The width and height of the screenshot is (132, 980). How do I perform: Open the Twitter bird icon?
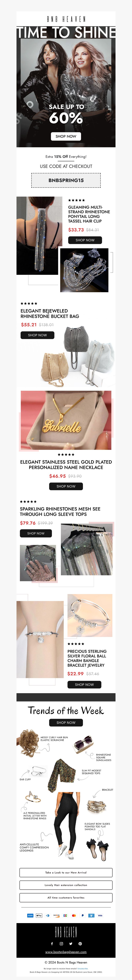pyautogui.click(x=71, y=944)
